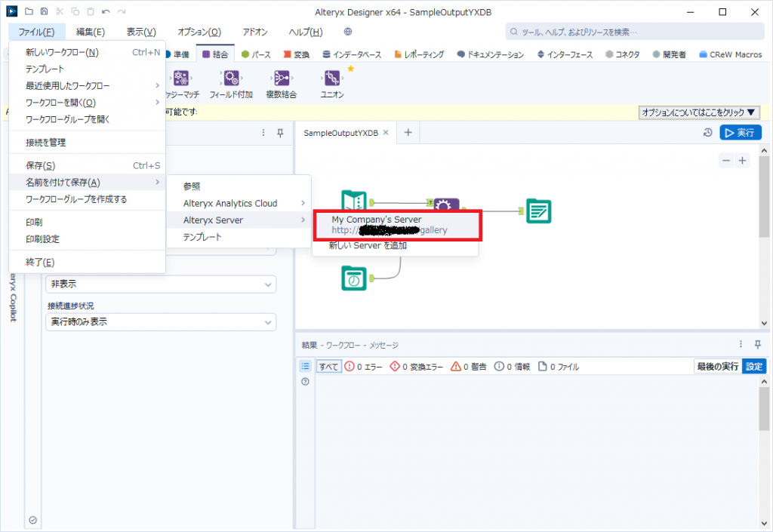Open the run history clock icon
The height and width of the screenshot is (532, 773).
pos(707,133)
